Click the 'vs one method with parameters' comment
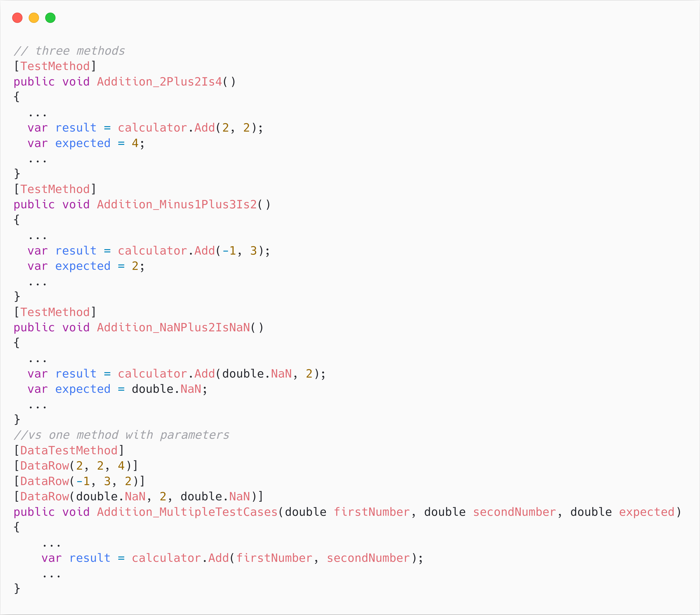This screenshot has height=615, width=700. (x=121, y=435)
